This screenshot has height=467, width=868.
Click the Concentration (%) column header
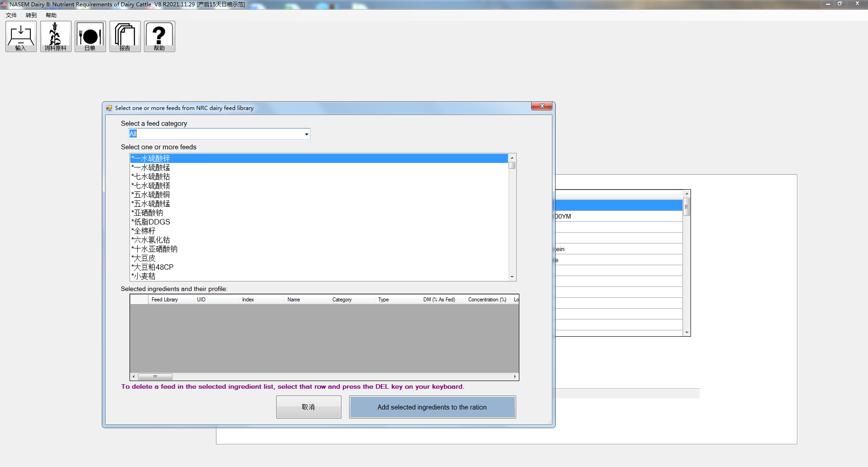[x=488, y=300]
